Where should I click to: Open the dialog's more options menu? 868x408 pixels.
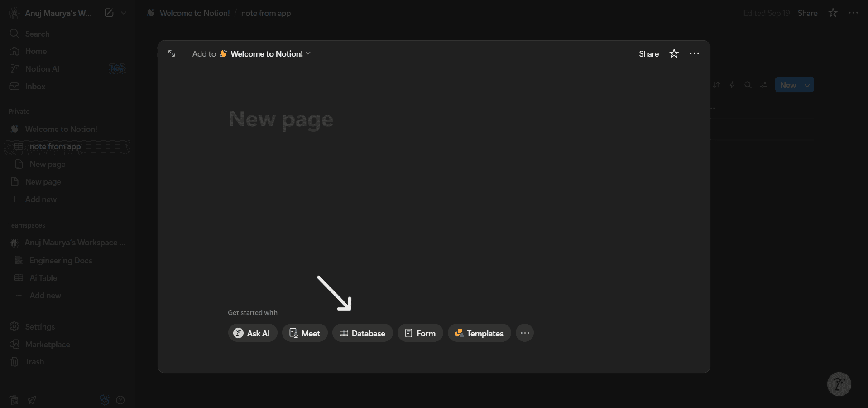click(x=695, y=53)
